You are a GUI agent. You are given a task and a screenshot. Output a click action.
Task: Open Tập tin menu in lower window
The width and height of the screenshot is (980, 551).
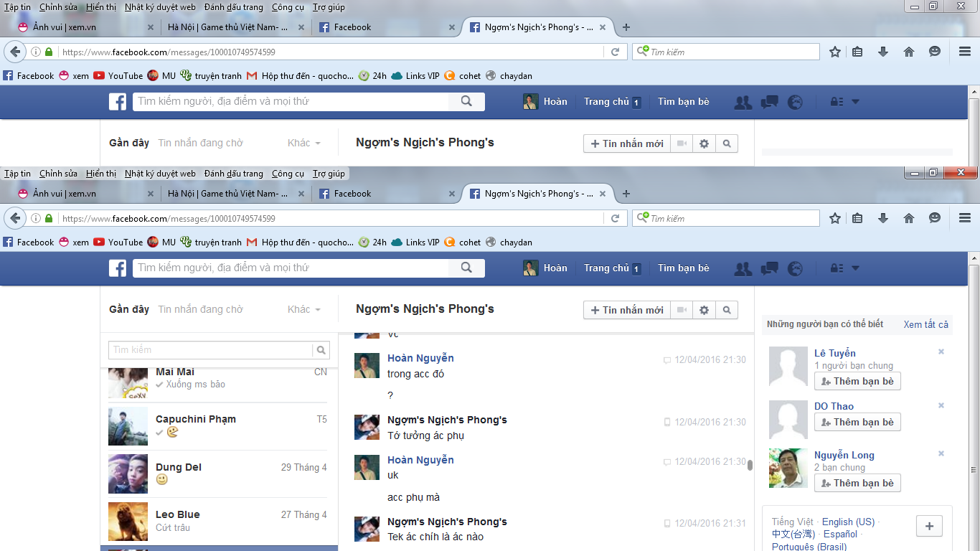point(17,174)
